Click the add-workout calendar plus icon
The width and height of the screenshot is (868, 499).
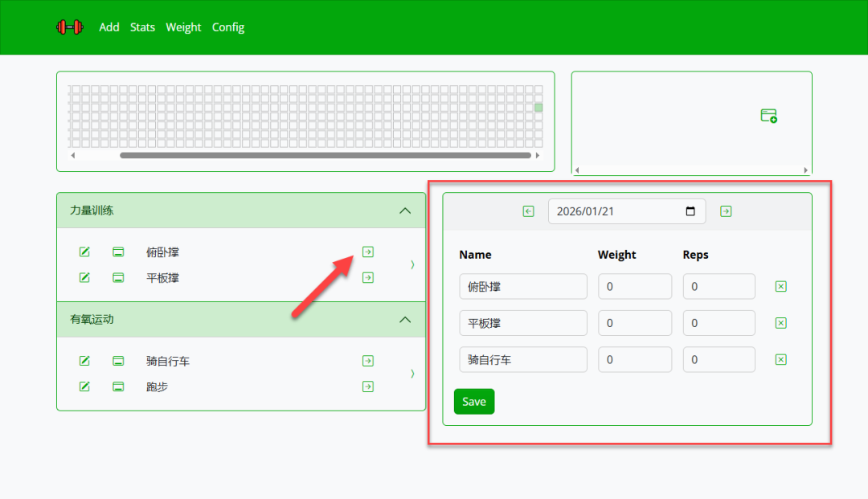click(x=768, y=116)
